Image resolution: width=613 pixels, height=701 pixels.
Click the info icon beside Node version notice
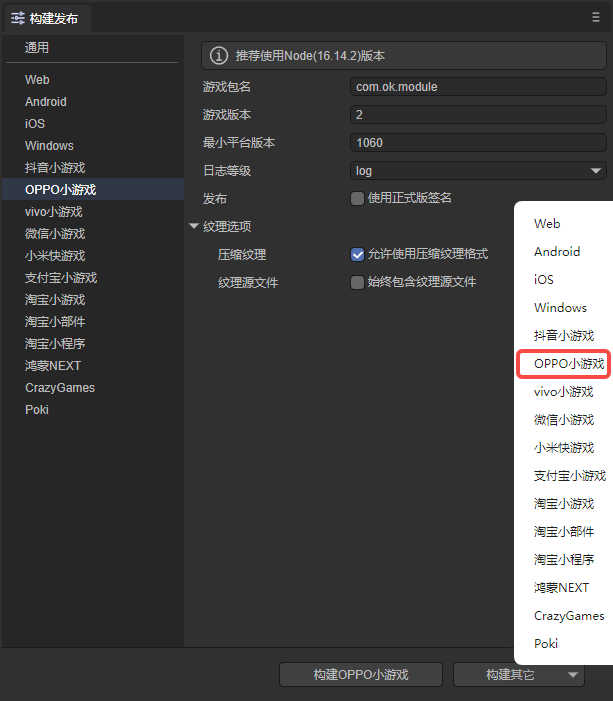218,56
